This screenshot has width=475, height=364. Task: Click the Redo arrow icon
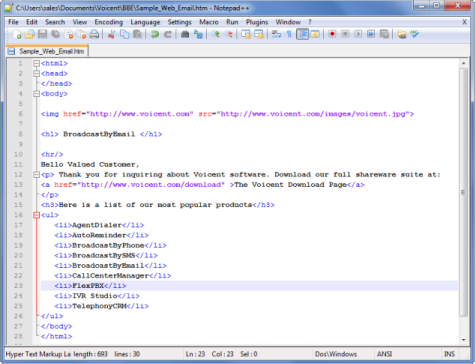click(x=168, y=34)
